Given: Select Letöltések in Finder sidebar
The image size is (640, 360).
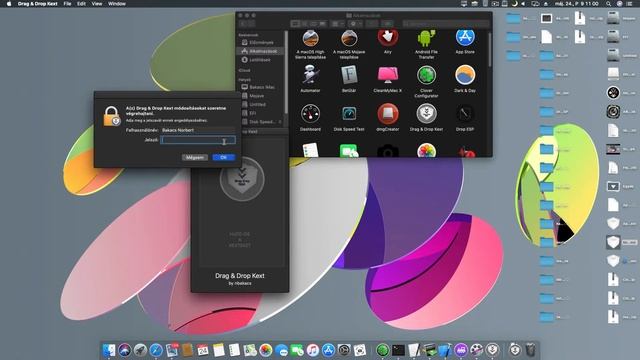Looking at the screenshot, I should [x=260, y=60].
